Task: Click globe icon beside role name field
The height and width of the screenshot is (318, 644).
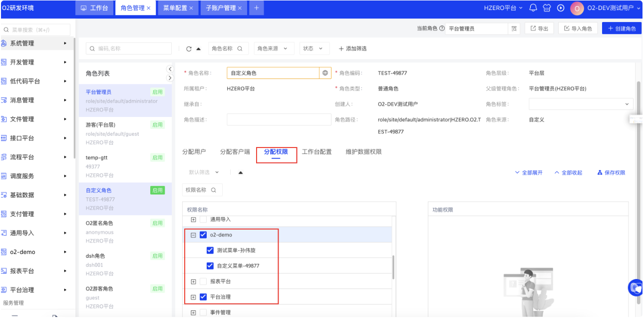Action: point(325,73)
